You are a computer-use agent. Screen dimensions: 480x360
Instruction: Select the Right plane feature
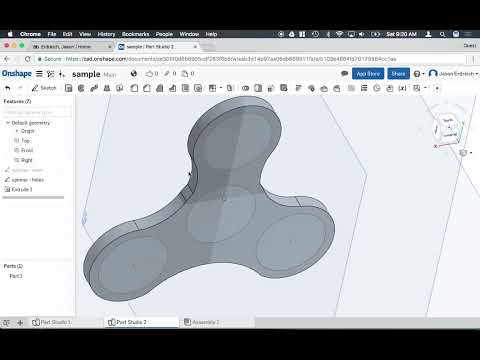tap(26, 160)
